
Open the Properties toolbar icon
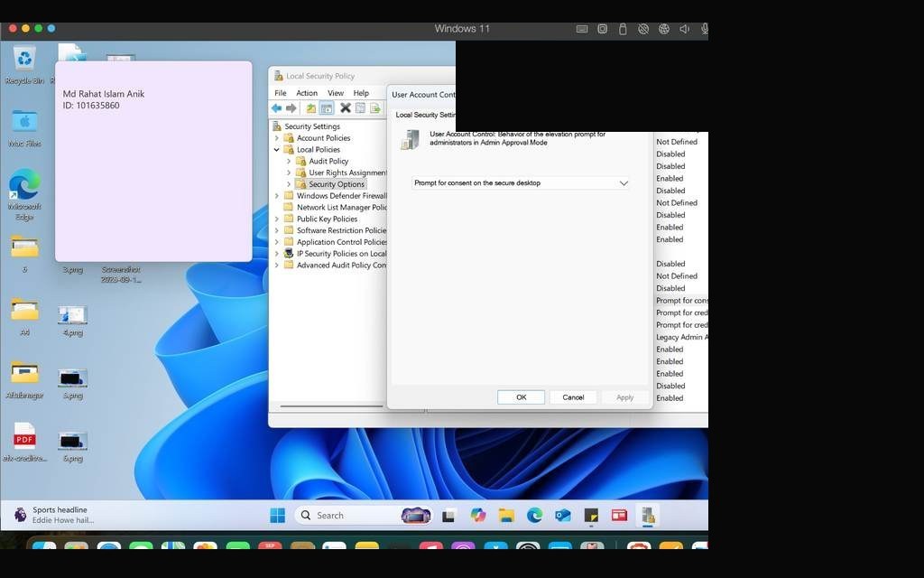(360, 108)
